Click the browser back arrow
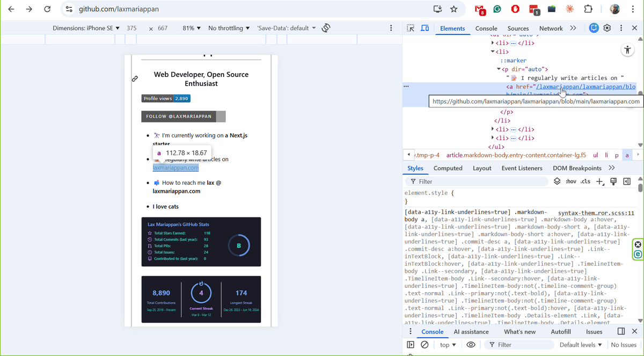 pyautogui.click(x=11, y=9)
